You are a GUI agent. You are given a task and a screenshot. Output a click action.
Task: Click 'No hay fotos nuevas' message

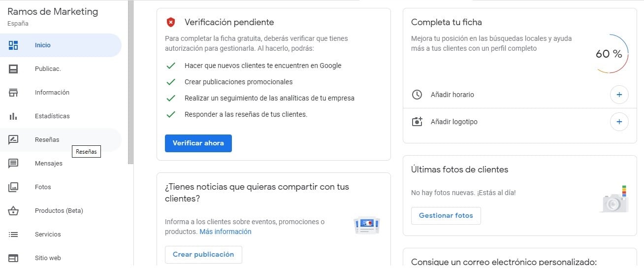[x=464, y=193]
